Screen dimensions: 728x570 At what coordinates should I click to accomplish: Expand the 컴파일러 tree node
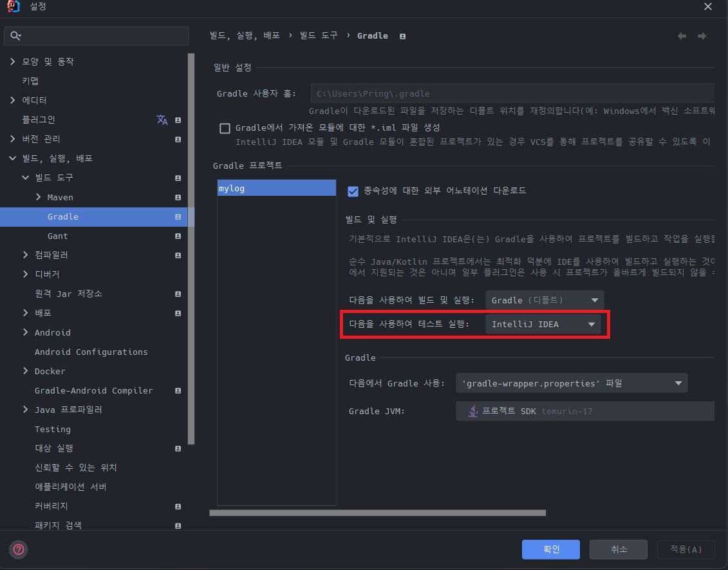click(26, 254)
